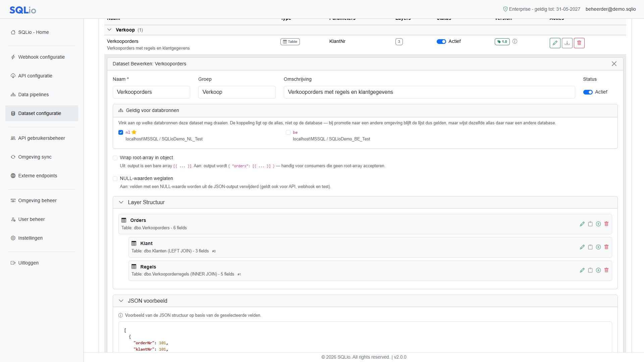The width and height of the screenshot is (644, 362).
Task: Edit the Klant layer
Action: coord(582,247)
